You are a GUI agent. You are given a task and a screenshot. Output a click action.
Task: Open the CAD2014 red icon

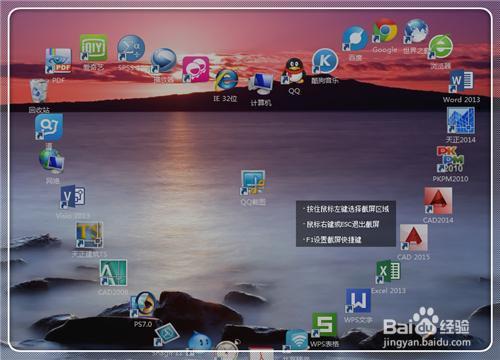click(438, 201)
